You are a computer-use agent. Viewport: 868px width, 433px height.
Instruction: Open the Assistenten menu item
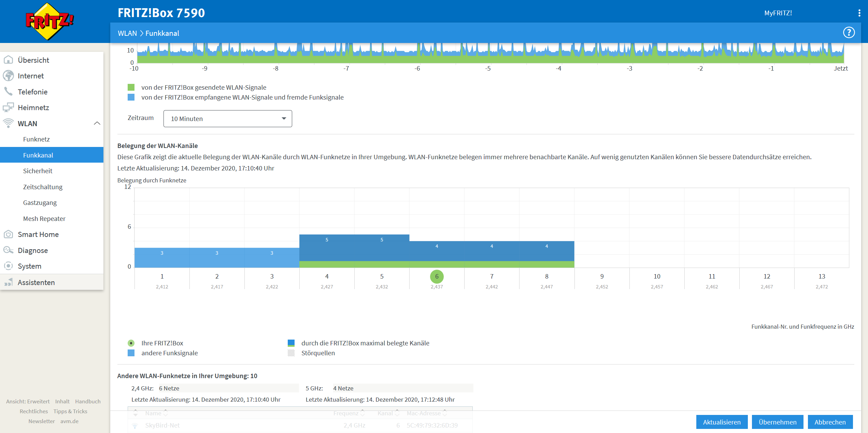52,282
